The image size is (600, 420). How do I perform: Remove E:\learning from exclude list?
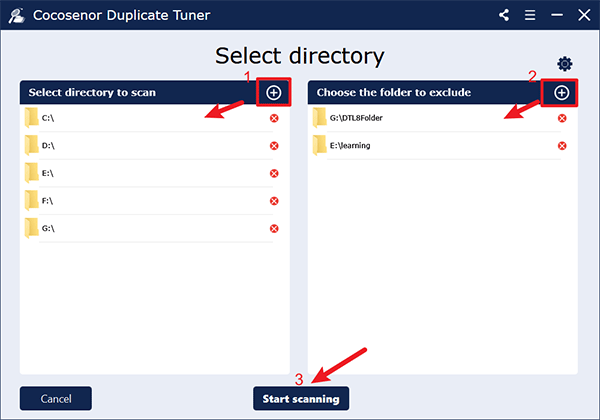pyautogui.click(x=562, y=146)
